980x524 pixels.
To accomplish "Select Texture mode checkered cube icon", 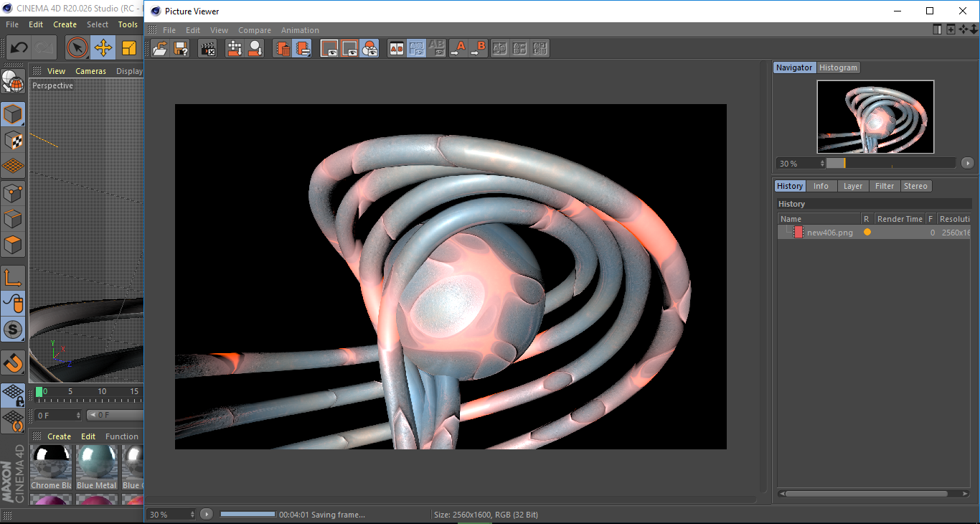I will tap(13, 140).
